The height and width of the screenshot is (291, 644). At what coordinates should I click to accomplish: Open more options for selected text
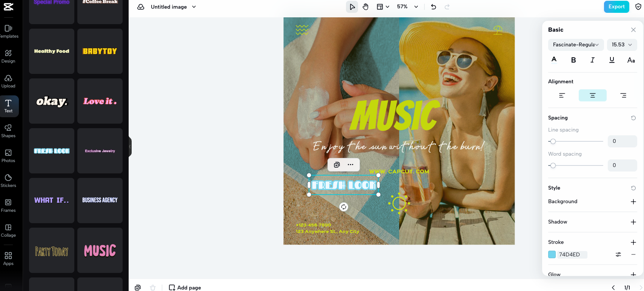click(x=350, y=165)
